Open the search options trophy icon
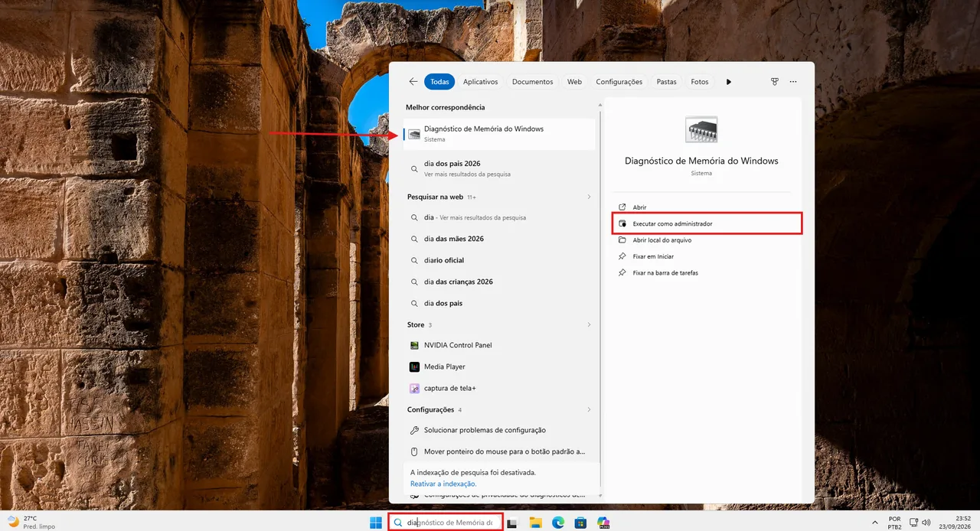This screenshot has height=531, width=980. (775, 82)
